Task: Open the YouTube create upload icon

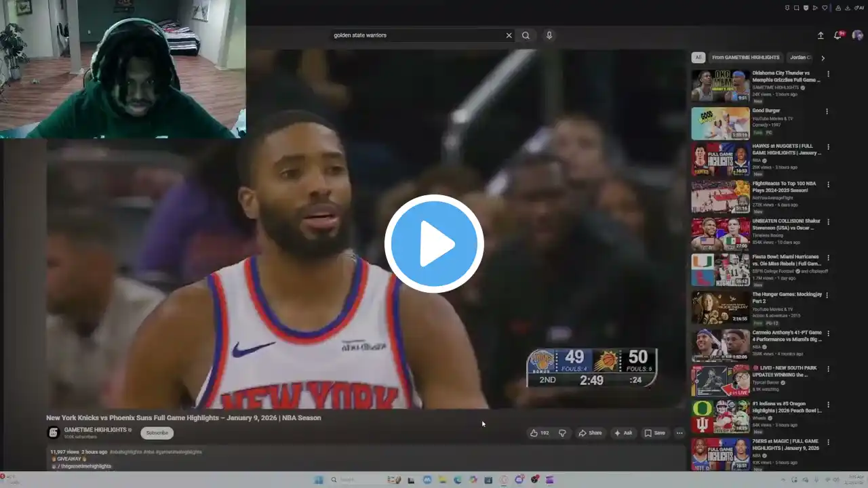Action: (x=821, y=35)
